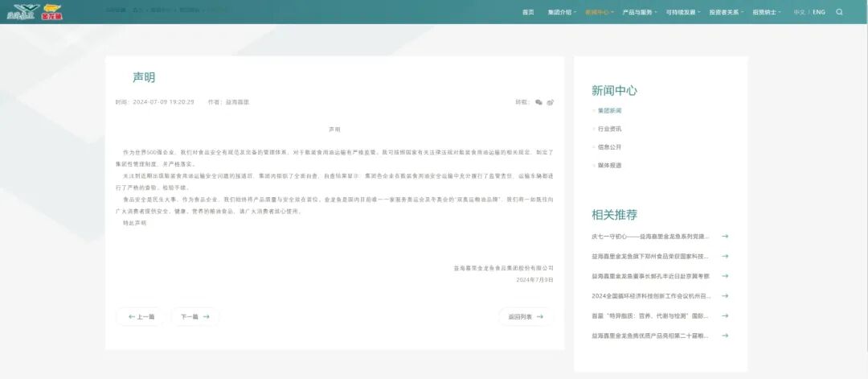Viewport: 868px width, 379px height.
Task: Click 返回列表 back to list button
Action: click(x=526, y=316)
